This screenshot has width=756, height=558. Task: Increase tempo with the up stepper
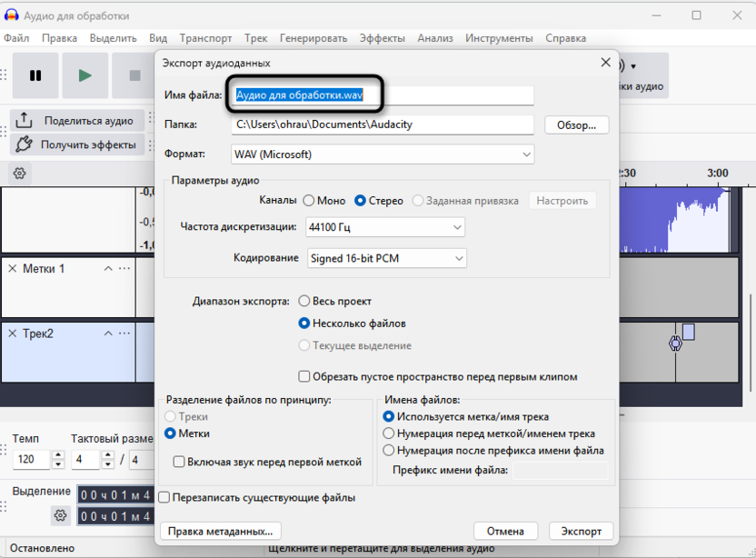coord(58,454)
